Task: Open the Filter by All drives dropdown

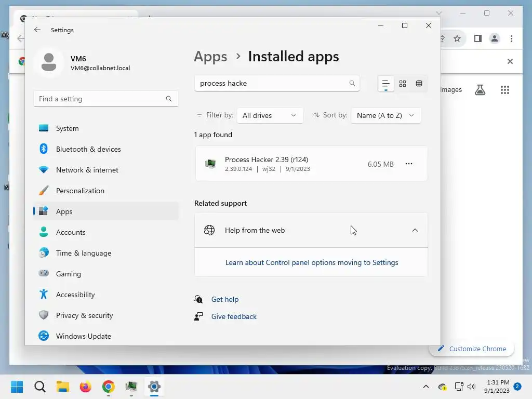Action: click(270, 115)
